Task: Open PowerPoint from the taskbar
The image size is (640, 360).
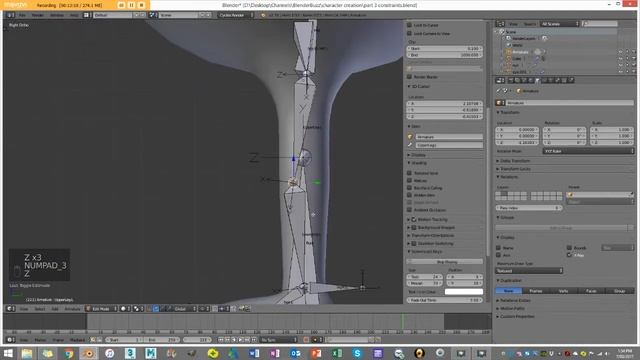Action: [x=316, y=353]
